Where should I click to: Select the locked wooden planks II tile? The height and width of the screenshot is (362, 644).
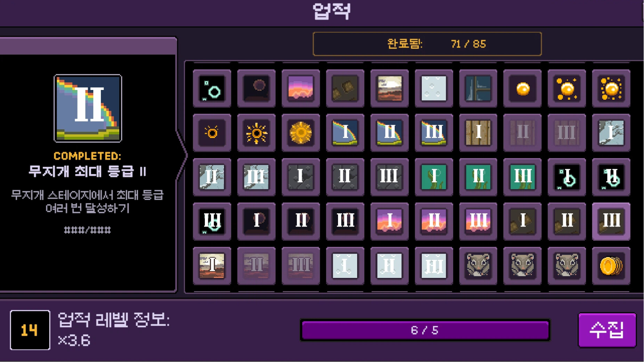[x=522, y=133]
